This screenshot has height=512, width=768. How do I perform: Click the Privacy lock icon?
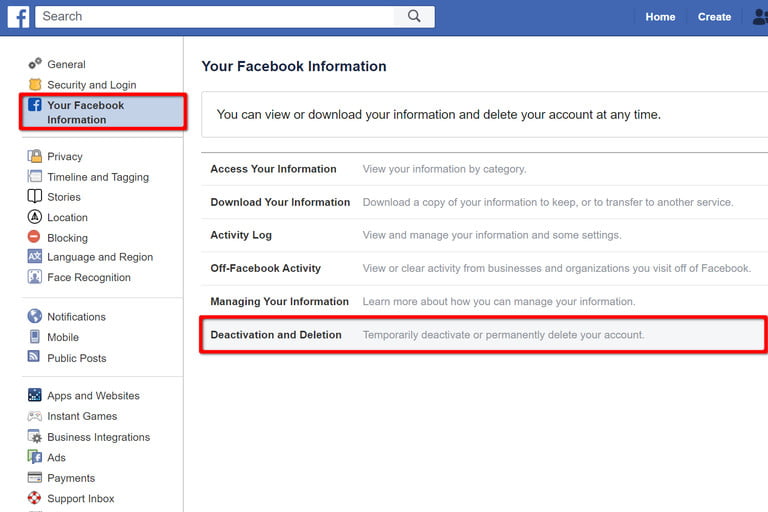click(35, 156)
